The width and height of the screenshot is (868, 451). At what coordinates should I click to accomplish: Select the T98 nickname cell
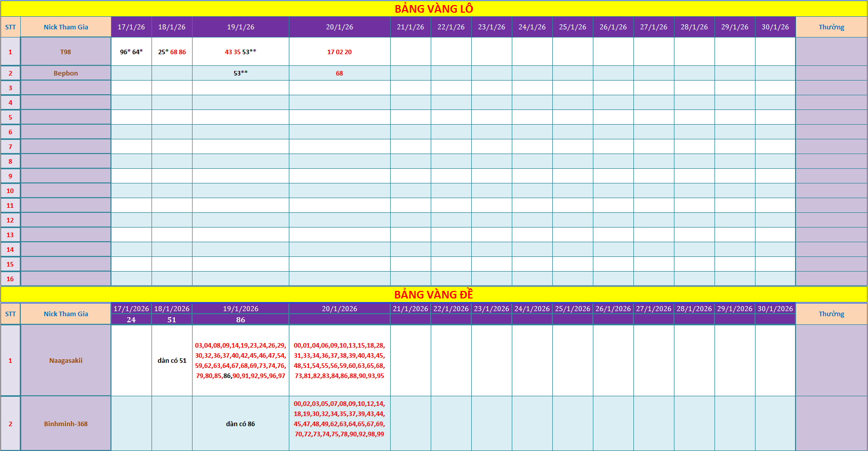(66, 52)
